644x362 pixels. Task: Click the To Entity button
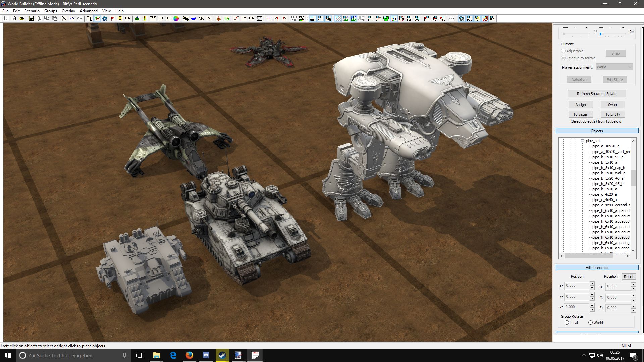tap(612, 114)
